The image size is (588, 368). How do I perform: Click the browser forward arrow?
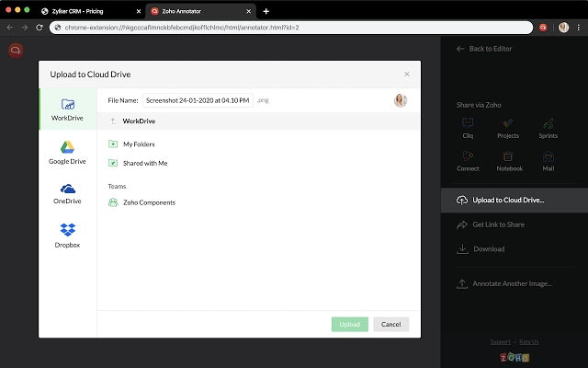coord(25,28)
